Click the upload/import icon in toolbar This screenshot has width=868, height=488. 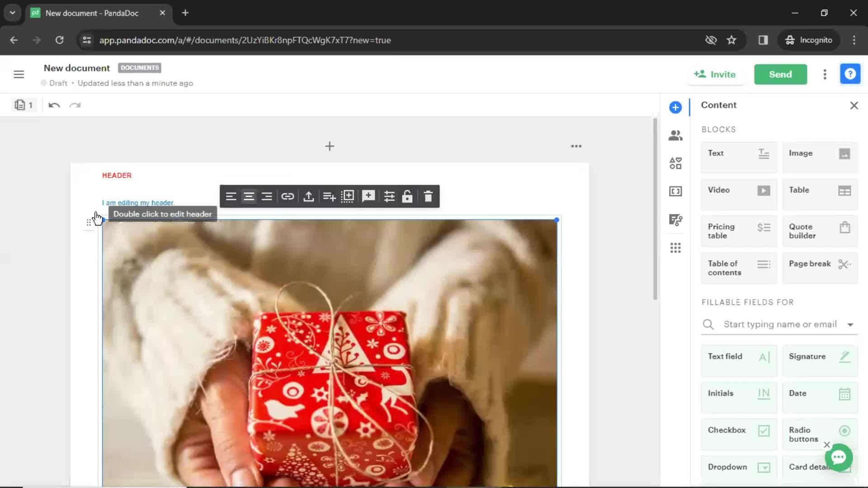(x=308, y=196)
